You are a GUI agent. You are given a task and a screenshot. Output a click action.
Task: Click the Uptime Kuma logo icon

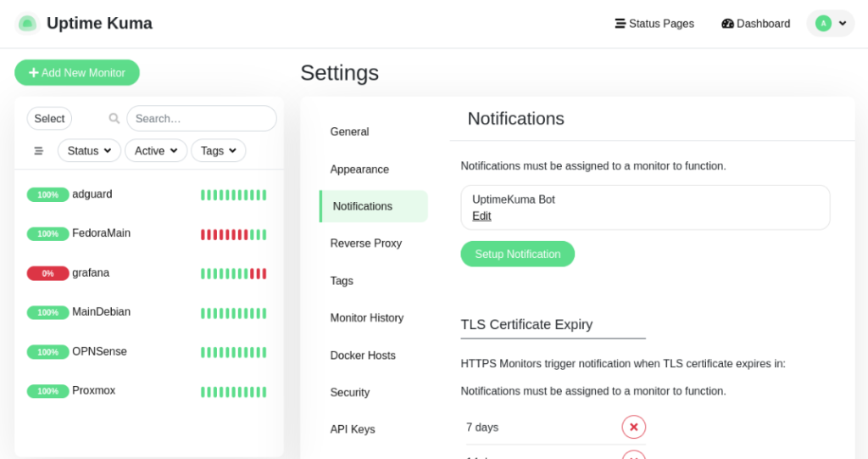tap(27, 24)
